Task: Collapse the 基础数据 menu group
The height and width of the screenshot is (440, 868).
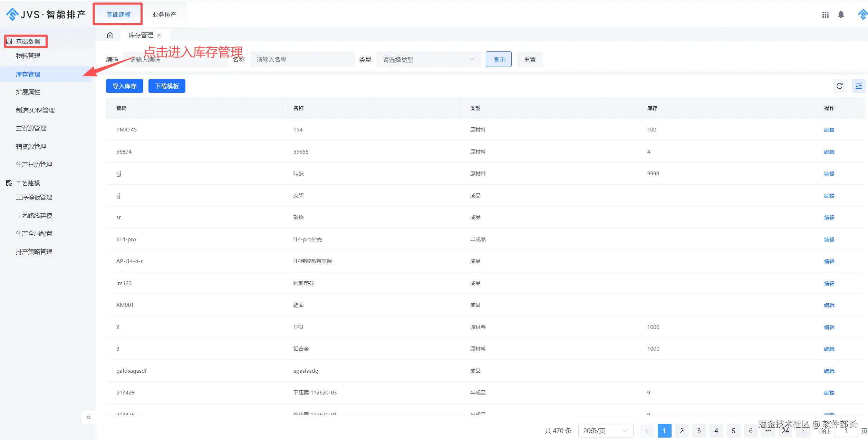Action: click(x=28, y=41)
